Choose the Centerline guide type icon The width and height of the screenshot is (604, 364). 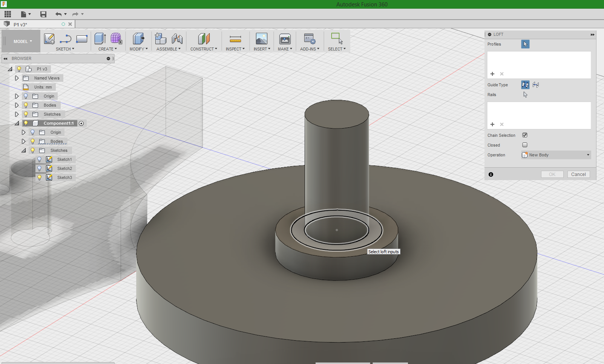click(x=536, y=85)
